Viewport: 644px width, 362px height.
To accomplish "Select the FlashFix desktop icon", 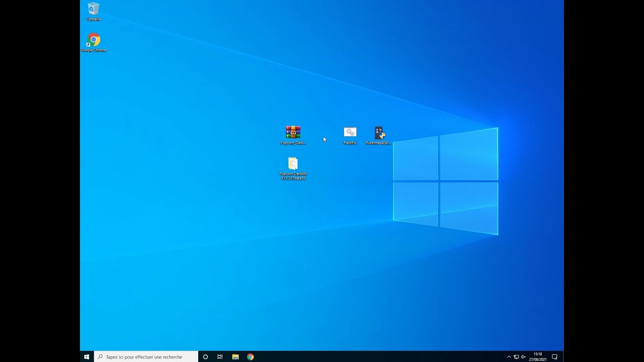I will coord(350,135).
